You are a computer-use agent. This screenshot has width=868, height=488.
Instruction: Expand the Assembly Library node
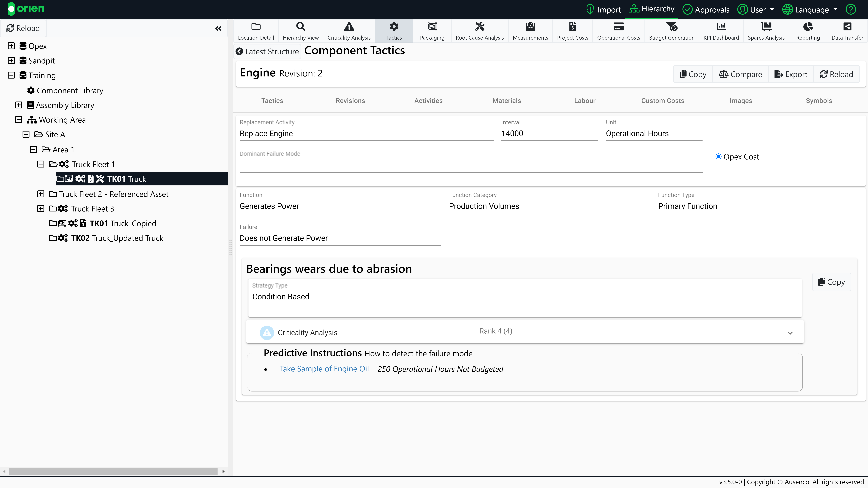tap(19, 105)
